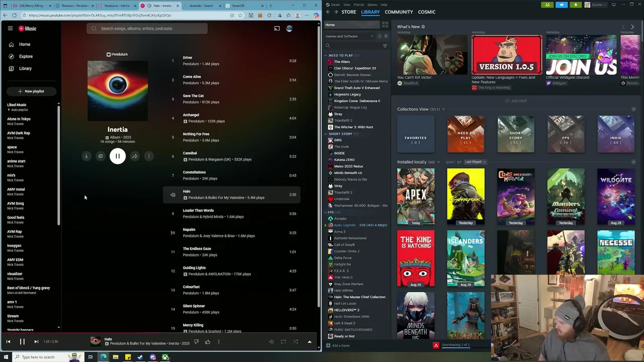644x362 pixels.
Task: Show next What's New items arrow
Action: [x=632, y=27]
